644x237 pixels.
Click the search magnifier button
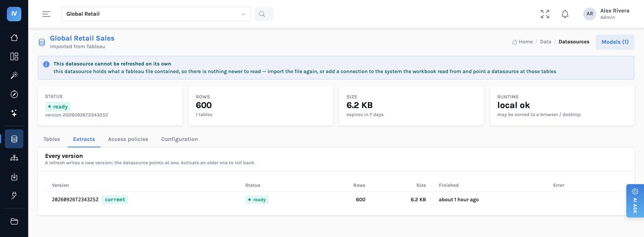coord(264,14)
